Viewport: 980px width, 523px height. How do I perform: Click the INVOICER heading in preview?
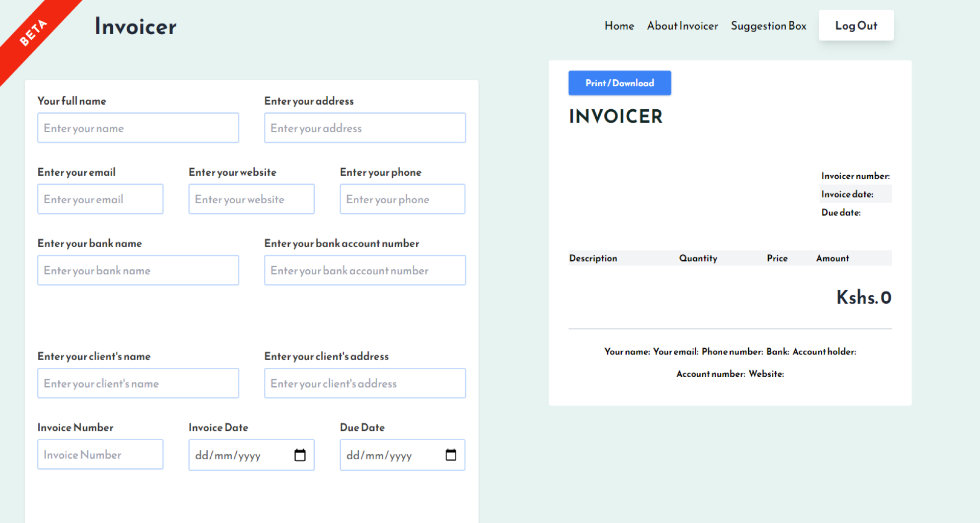click(616, 116)
